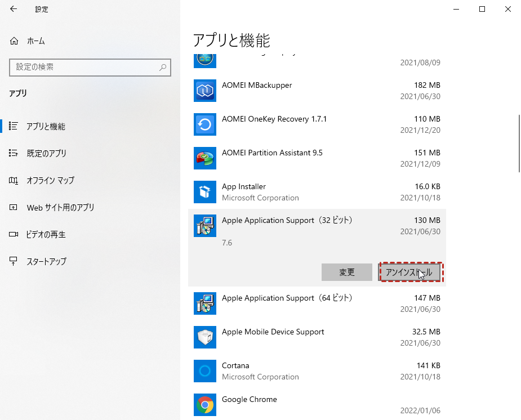Minimize the Settings window

(456, 10)
